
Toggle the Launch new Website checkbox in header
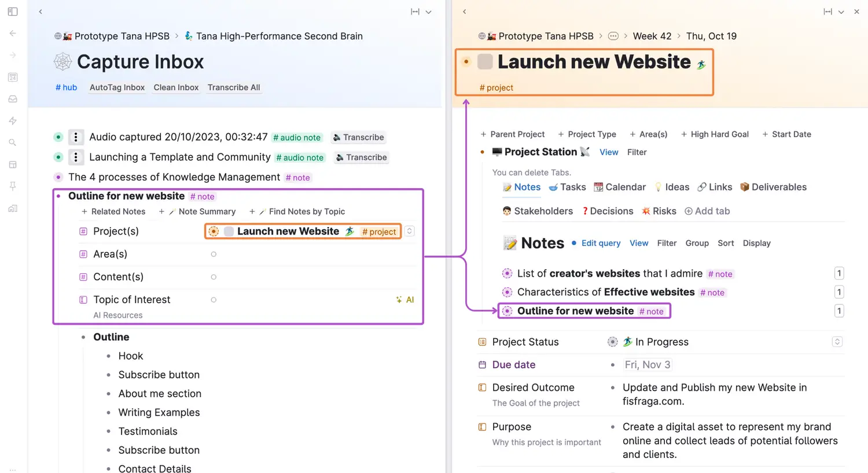(485, 62)
